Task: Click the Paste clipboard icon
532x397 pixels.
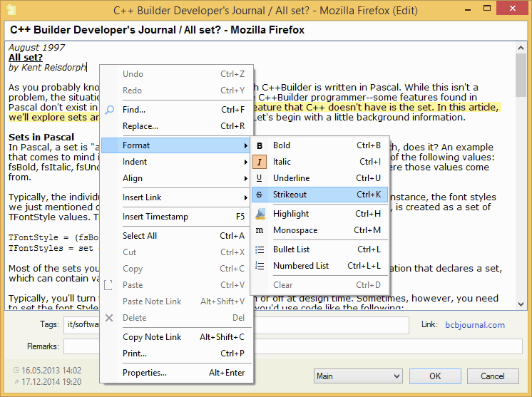Action: [108, 285]
